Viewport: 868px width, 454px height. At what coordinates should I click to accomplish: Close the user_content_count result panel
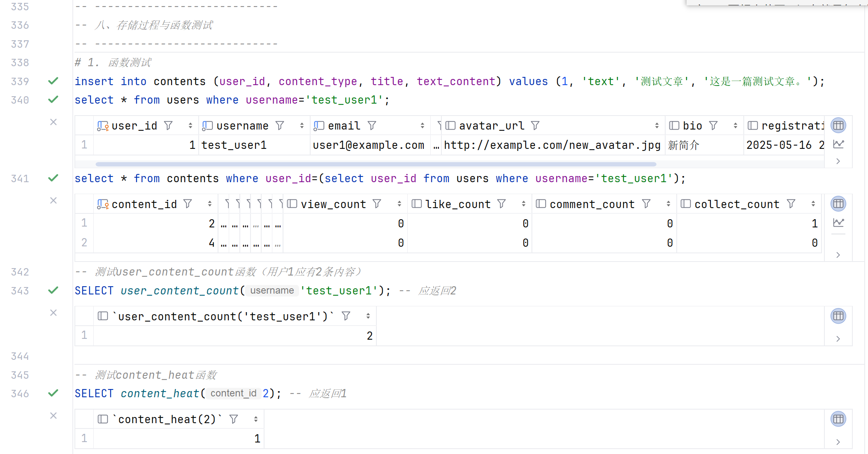pos(53,313)
